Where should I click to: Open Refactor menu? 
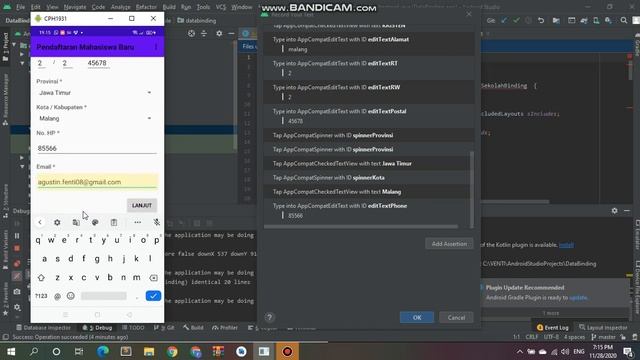(146, 7)
